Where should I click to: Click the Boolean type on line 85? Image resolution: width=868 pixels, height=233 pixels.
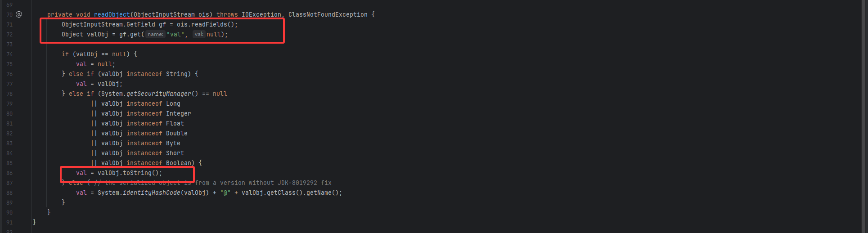coord(178,163)
